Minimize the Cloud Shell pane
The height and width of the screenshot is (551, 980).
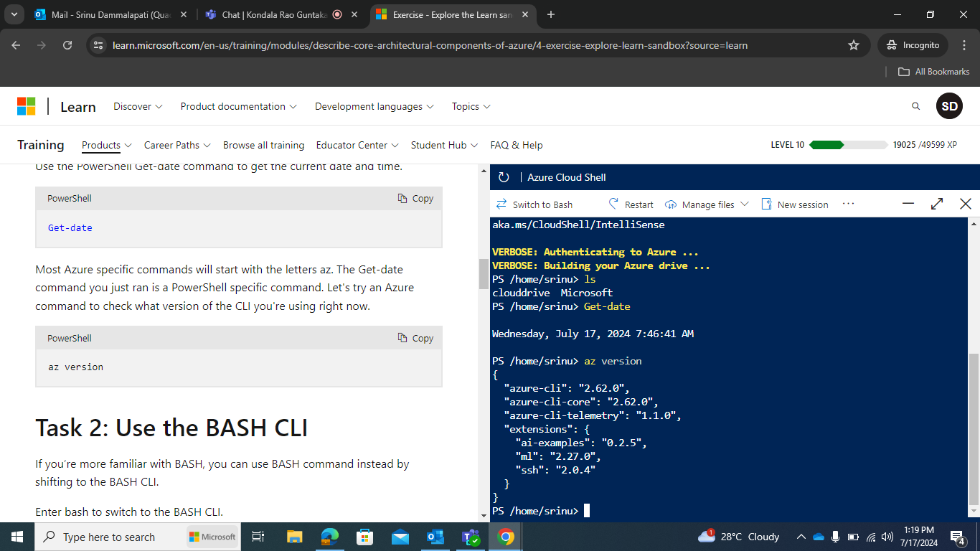908,204
